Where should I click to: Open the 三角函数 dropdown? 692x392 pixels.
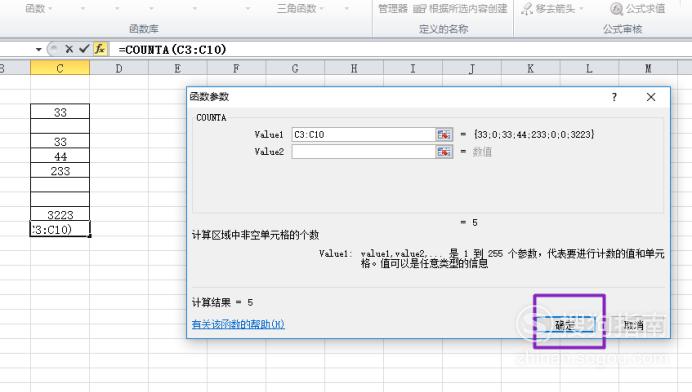pyautogui.click(x=321, y=9)
